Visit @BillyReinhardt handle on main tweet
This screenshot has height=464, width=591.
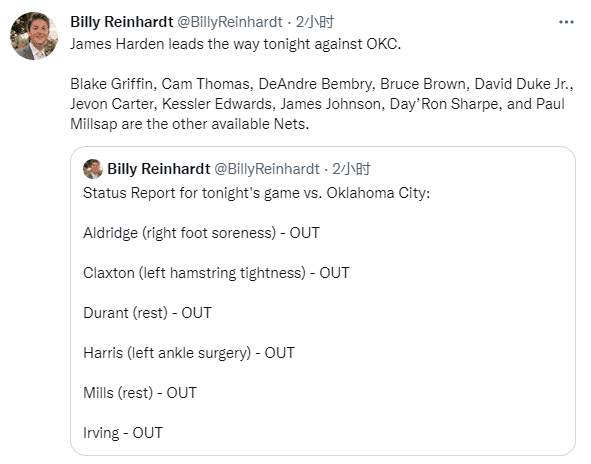pos(230,22)
